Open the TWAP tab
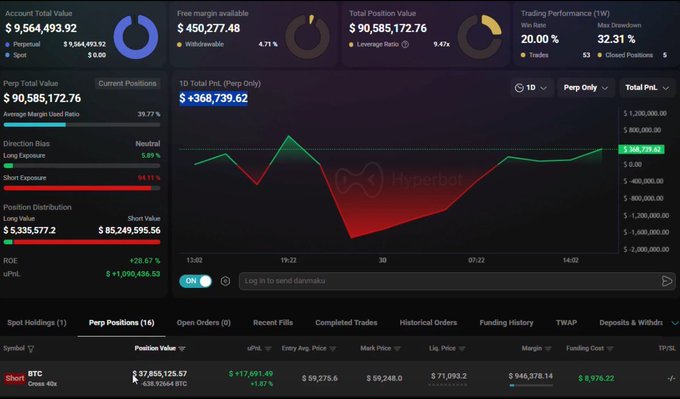The height and width of the screenshot is (399, 680). pyautogui.click(x=566, y=323)
